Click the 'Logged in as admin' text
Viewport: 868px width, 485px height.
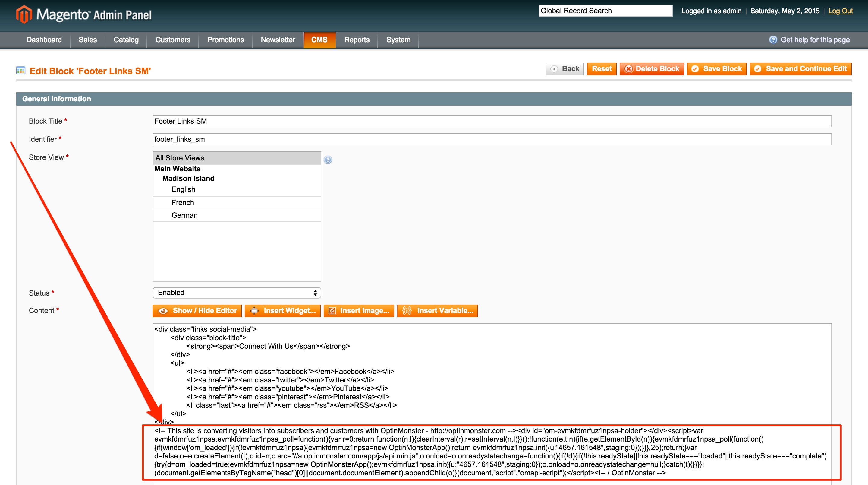coord(711,11)
